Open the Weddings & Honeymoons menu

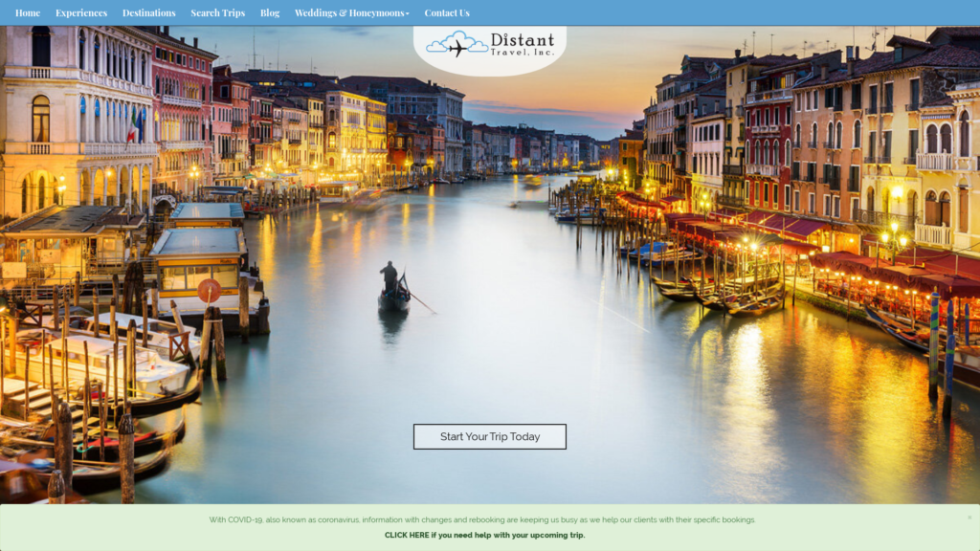coord(348,13)
